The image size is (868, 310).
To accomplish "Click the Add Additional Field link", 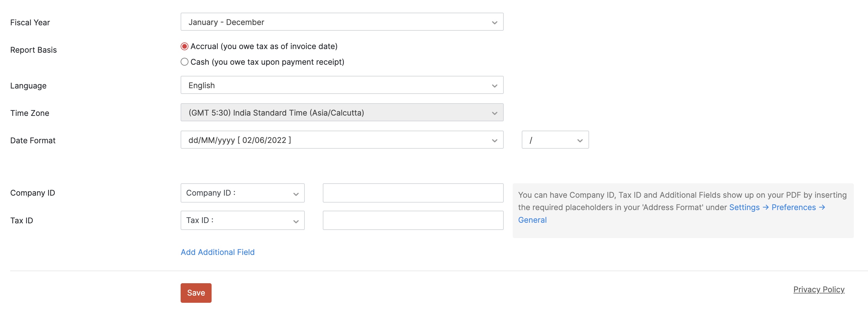I will tap(217, 252).
